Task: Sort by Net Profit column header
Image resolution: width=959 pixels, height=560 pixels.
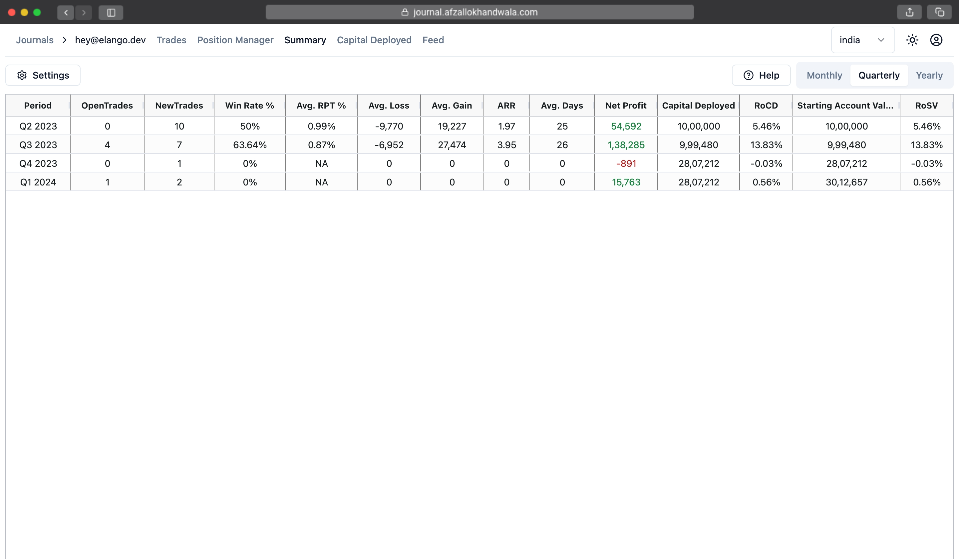Action: tap(625, 106)
